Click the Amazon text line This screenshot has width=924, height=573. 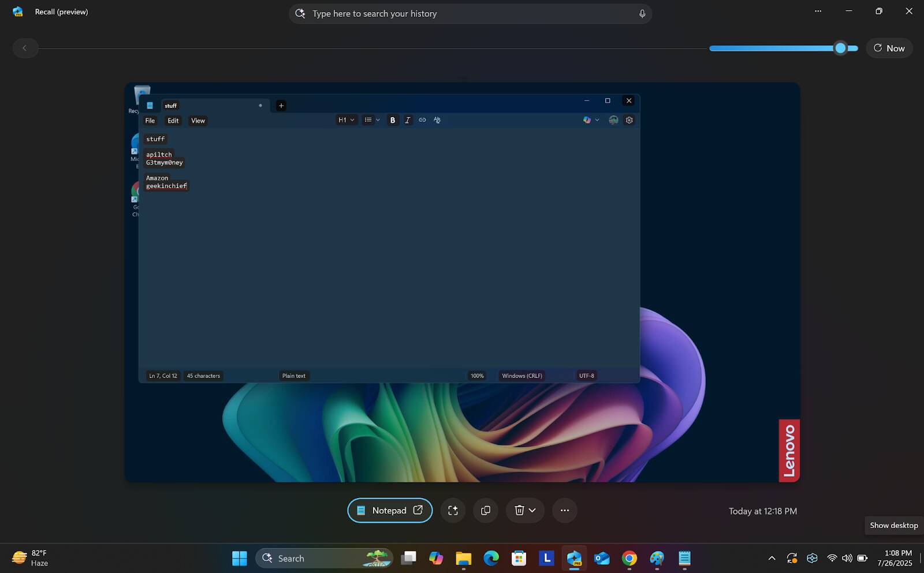157,178
